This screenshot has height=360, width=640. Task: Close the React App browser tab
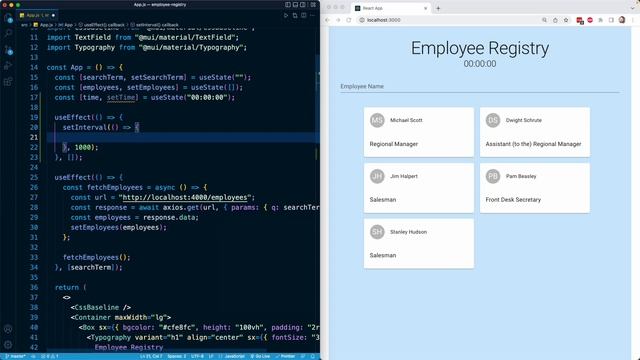coord(425,8)
